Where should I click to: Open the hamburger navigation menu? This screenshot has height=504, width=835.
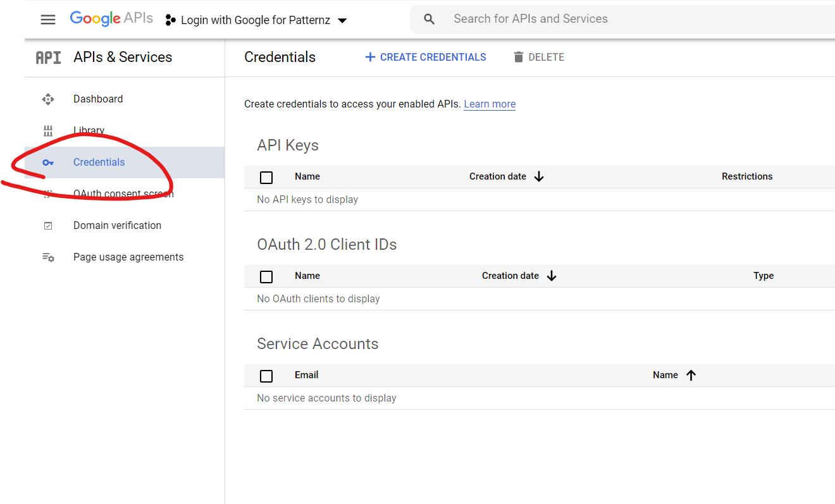coord(48,20)
